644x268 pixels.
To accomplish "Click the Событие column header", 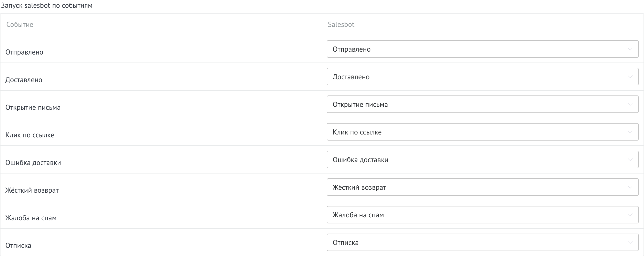I will pyautogui.click(x=20, y=24).
